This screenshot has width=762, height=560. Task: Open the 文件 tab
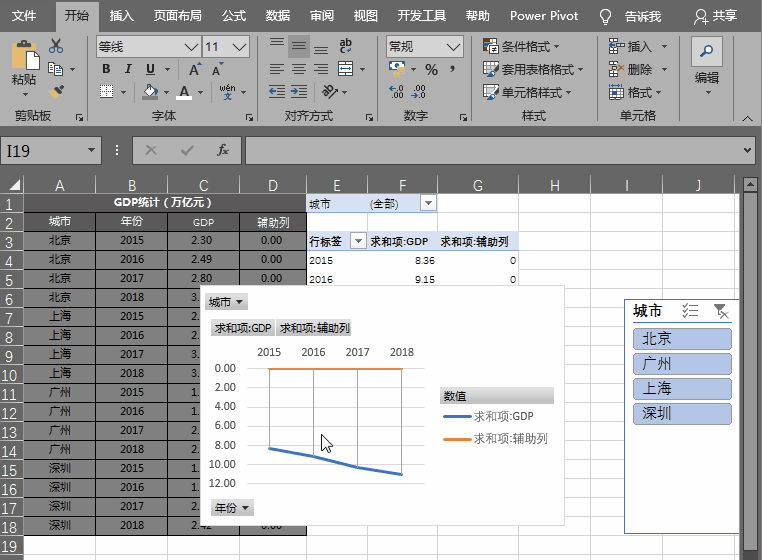[x=24, y=16]
